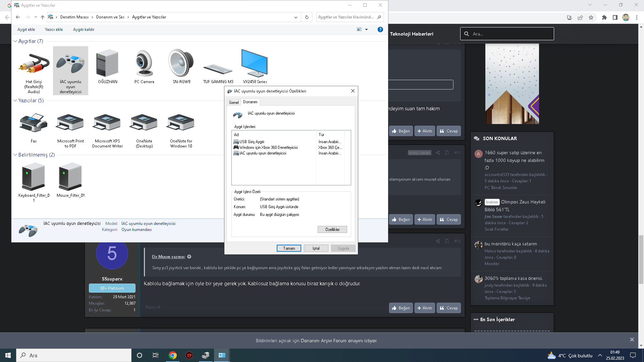Go back in Control Panel navigation

(18, 17)
